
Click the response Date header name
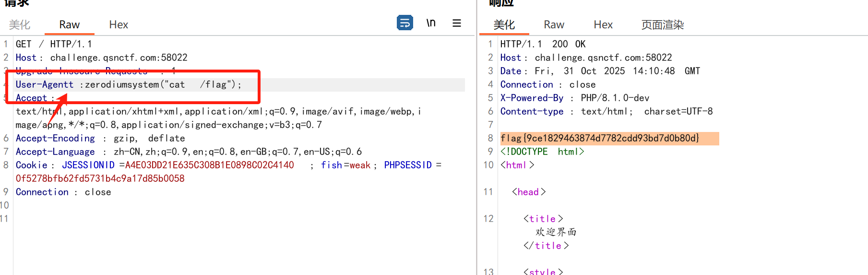click(511, 71)
